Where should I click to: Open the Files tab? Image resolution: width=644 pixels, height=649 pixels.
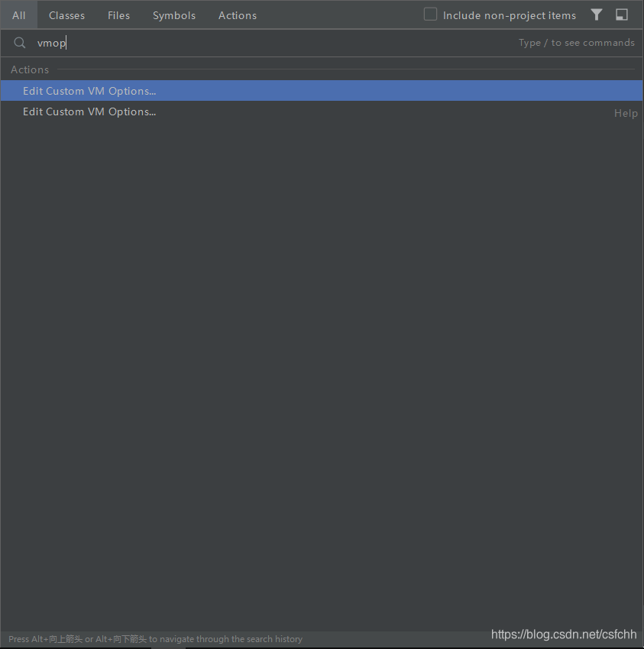pos(119,15)
